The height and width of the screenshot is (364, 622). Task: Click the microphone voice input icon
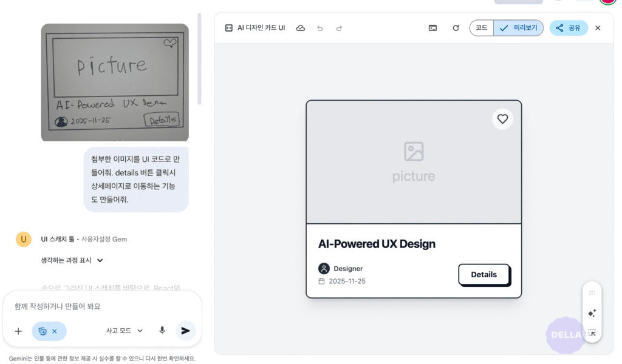[x=162, y=331]
